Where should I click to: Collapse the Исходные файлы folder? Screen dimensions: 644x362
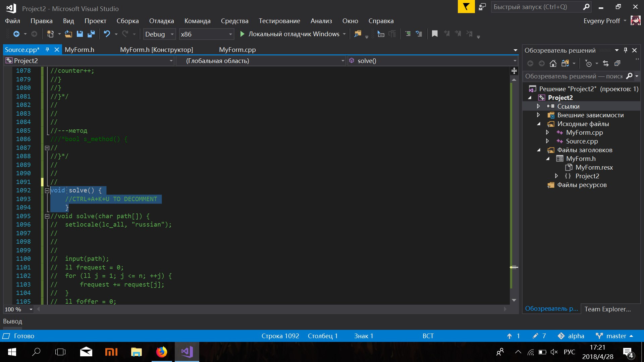tap(539, 124)
